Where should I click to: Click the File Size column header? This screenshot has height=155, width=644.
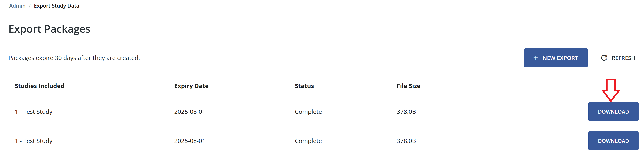[409, 86]
